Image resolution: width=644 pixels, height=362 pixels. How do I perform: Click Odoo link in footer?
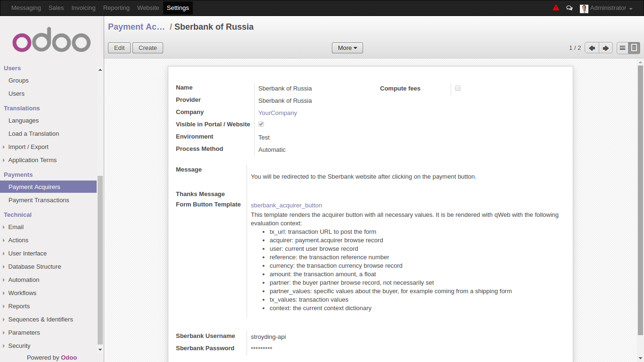[69, 358]
